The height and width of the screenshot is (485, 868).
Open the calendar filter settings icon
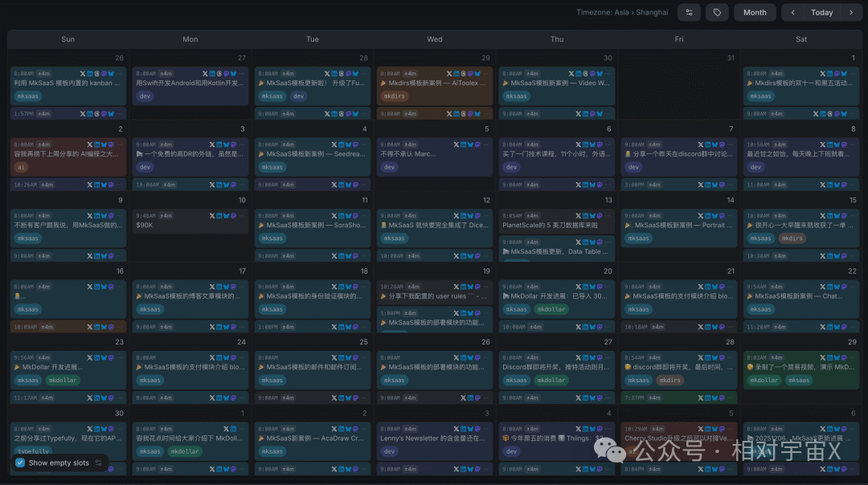click(690, 12)
